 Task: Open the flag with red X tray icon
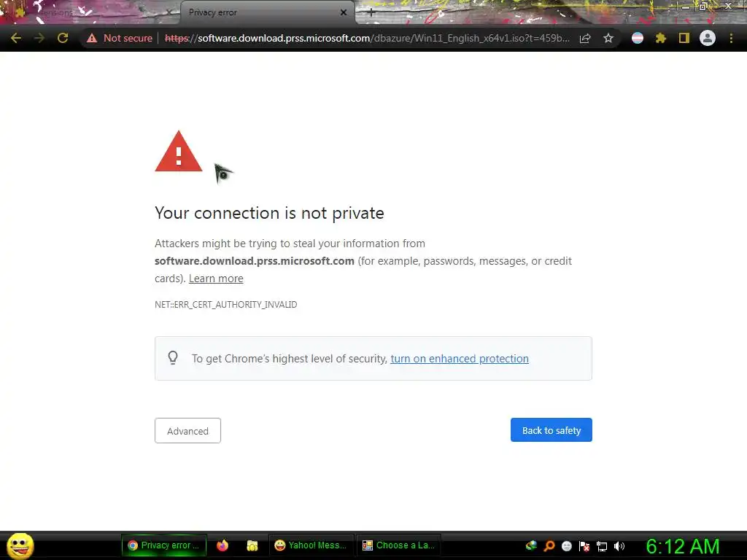click(584, 545)
